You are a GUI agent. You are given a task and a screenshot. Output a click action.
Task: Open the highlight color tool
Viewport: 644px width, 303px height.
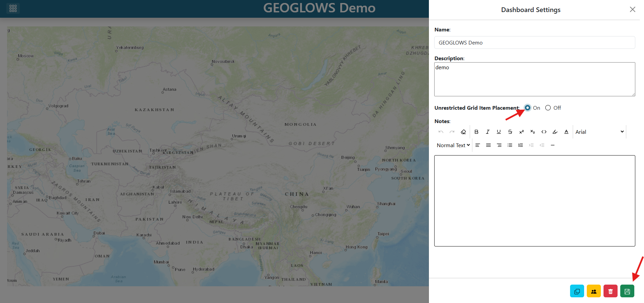click(555, 132)
